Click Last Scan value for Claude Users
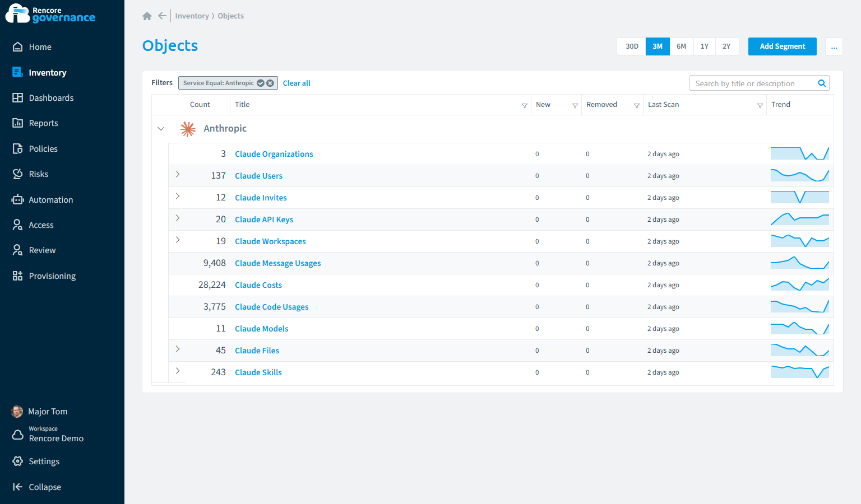This screenshot has height=504, width=861. 663,176
